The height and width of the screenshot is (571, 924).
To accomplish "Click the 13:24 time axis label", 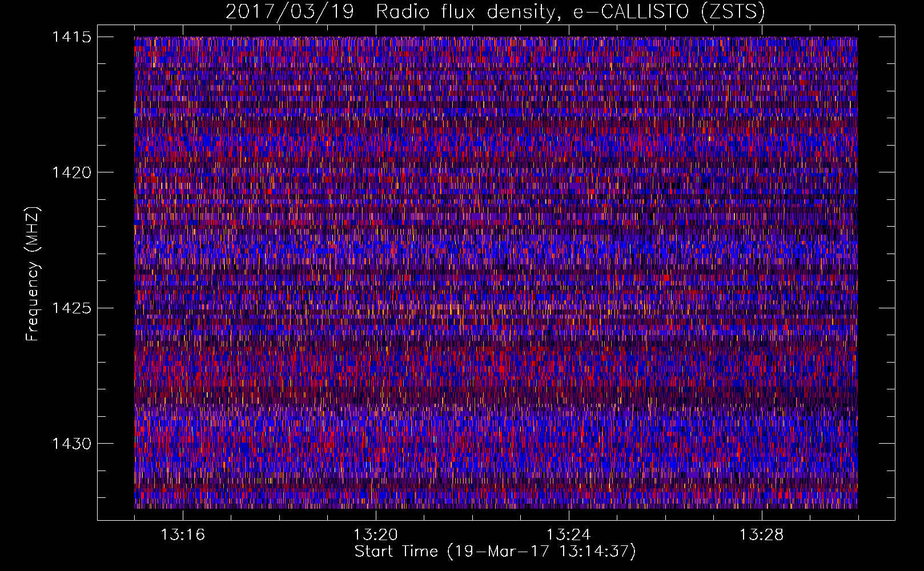I will (x=569, y=534).
